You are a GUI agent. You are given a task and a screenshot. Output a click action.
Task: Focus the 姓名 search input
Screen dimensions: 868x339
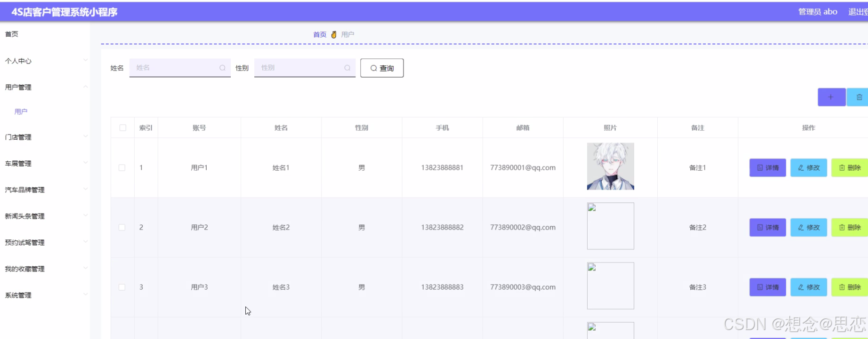pyautogui.click(x=180, y=68)
